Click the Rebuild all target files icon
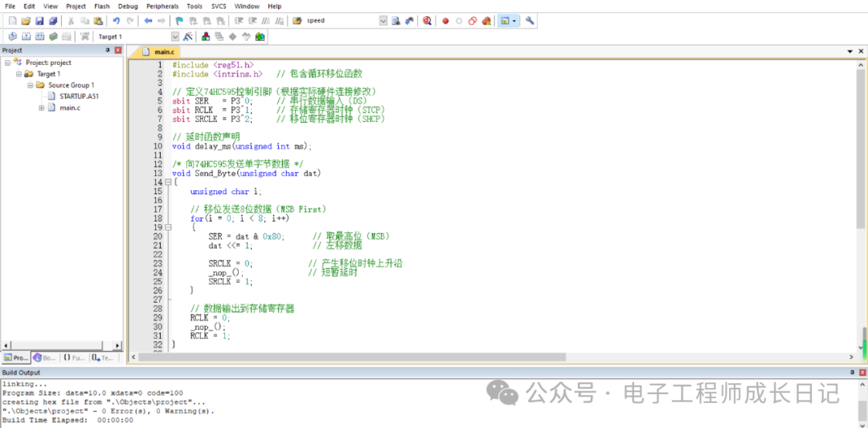This screenshot has height=428, width=868. coord(39,36)
